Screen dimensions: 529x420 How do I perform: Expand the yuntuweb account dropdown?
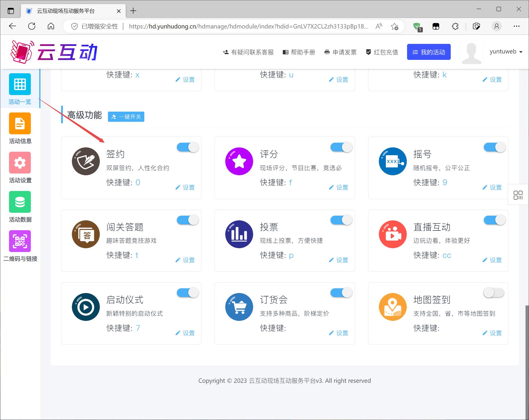click(x=506, y=52)
